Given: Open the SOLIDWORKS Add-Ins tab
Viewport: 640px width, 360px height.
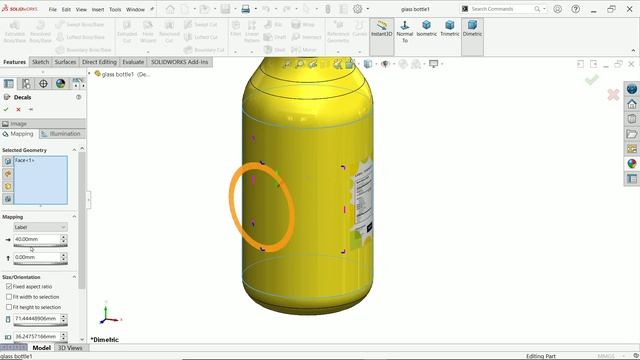Looking at the screenshot, I should tap(180, 62).
